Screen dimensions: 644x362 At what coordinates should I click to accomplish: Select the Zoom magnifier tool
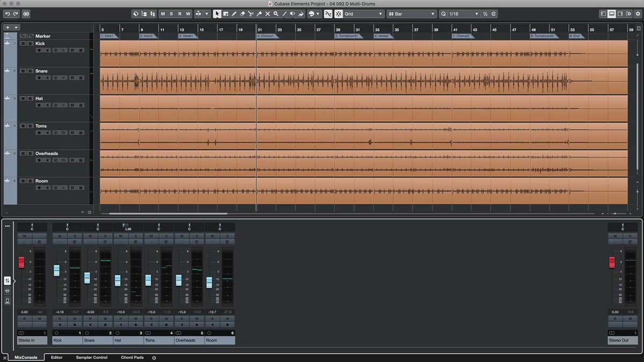click(276, 14)
